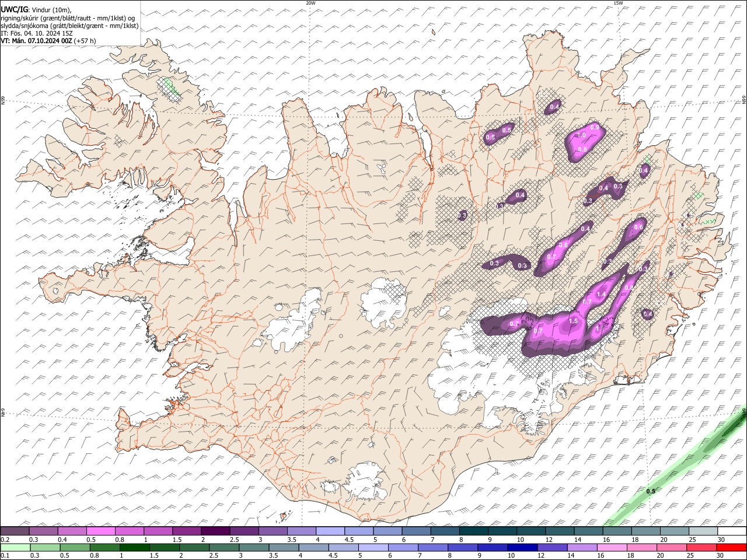Click the gray-green swatch labeled 3 in lower row
Viewport: 747px width, 560px height.
pyautogui.click(x=254, y=547)
